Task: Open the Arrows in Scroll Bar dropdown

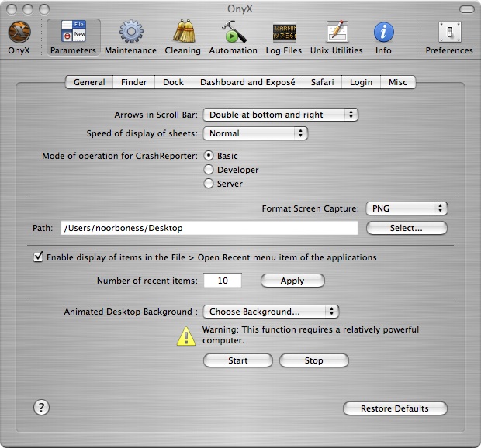Action: 281,115
